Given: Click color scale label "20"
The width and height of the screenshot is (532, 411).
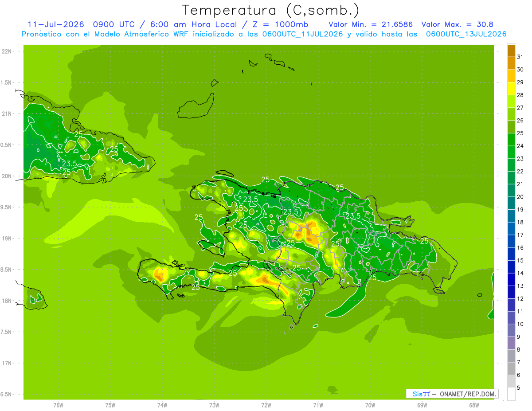Looking at the screenshot, I should (520, 197).
